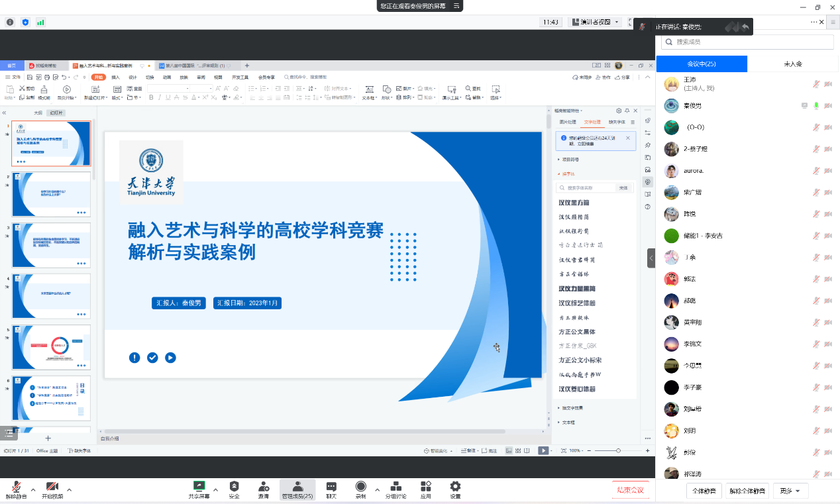The height and width of the screenshot is (504, 840).
Task: Open the chat icon (聊天)
Action: point(331,489)
